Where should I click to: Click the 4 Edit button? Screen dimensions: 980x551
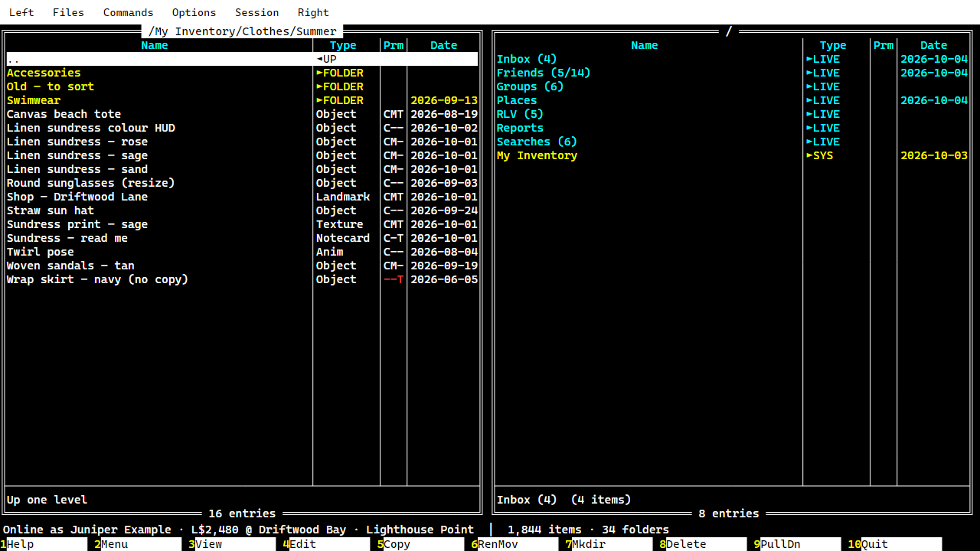[326, 544]
